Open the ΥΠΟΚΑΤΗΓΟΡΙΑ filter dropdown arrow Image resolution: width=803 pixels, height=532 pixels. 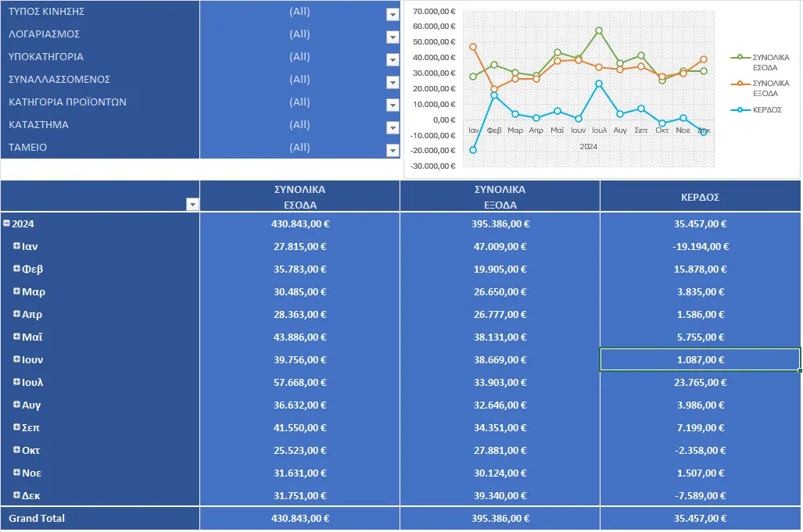click(393, 60)
